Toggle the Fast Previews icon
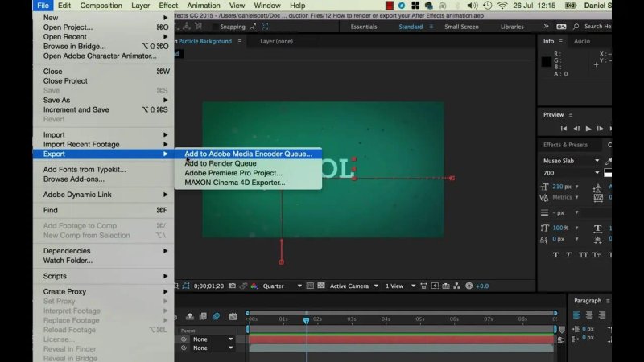This screenshot has height=362, width=644. pyautogui.click(x=435, y=286)
